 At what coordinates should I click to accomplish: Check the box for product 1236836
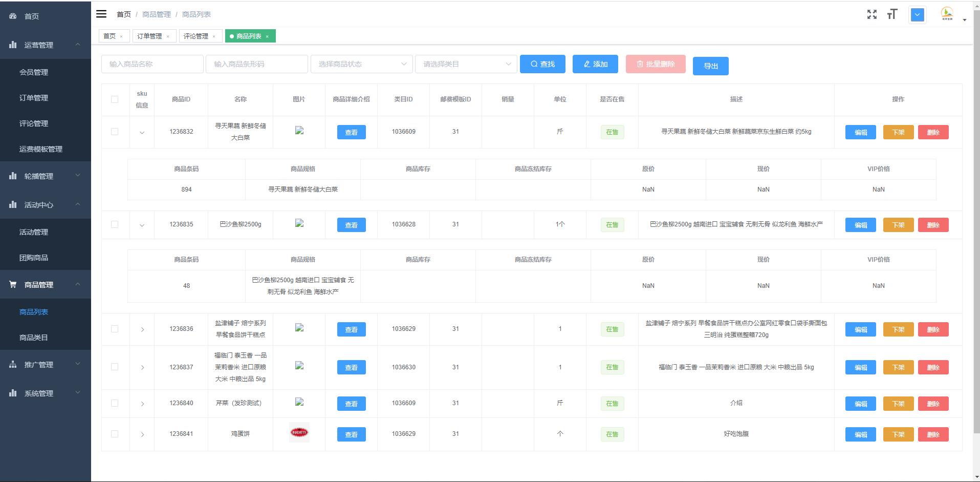(x=115, y=329)
